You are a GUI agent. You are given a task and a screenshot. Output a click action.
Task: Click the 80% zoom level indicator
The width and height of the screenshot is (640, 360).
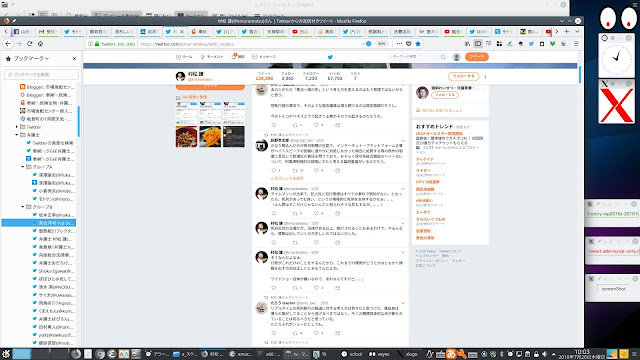[x=381, y=44]
